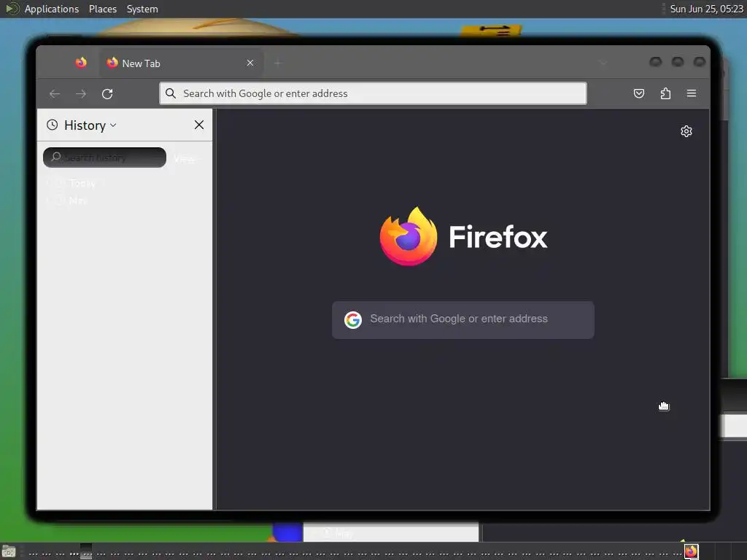Click the show desktop icon in bottom panel

tap(9, 552)
